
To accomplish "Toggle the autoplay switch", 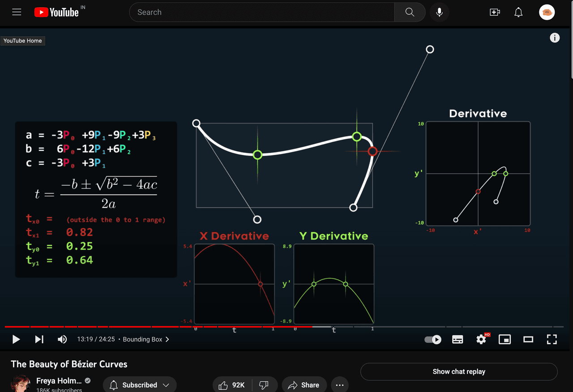I will click(x=433, y=340).
